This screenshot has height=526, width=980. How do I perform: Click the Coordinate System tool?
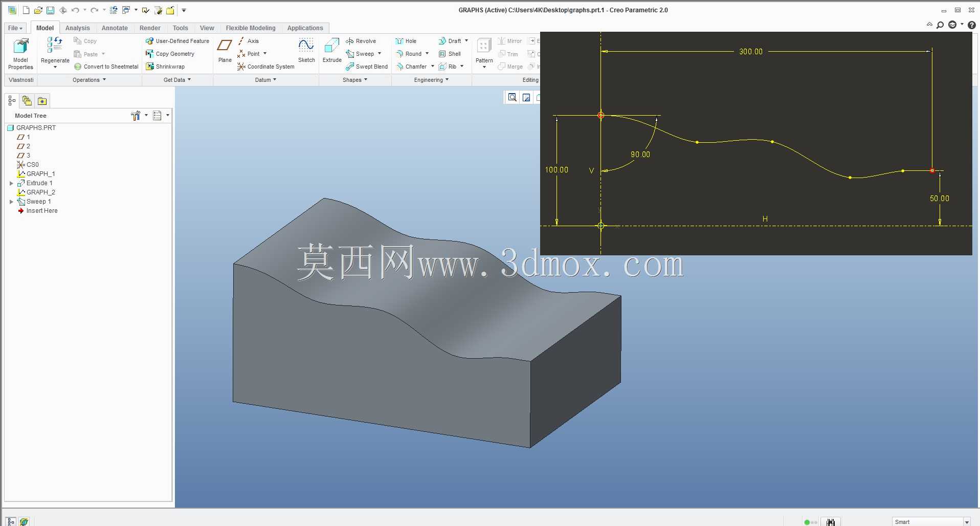tap(265, 67)
